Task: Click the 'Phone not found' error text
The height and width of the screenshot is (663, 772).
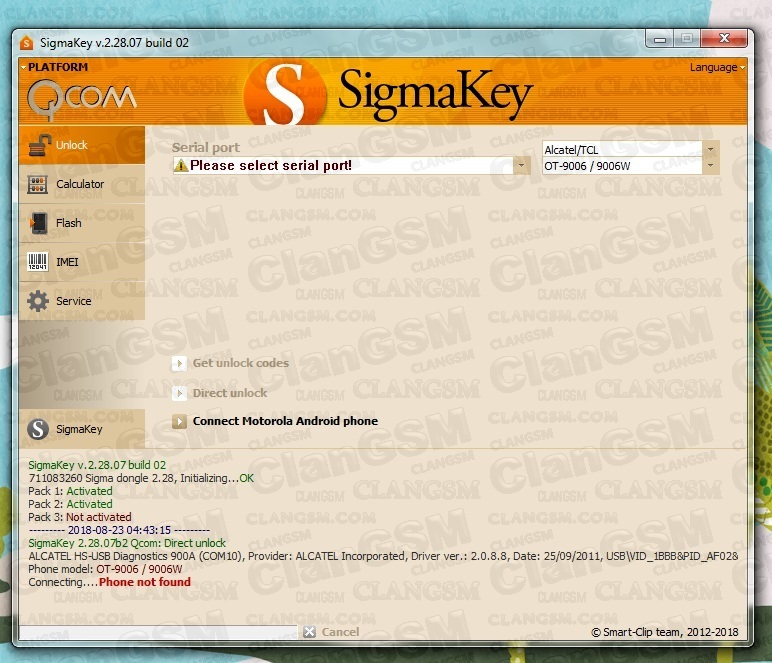Action: pos(145,582)
